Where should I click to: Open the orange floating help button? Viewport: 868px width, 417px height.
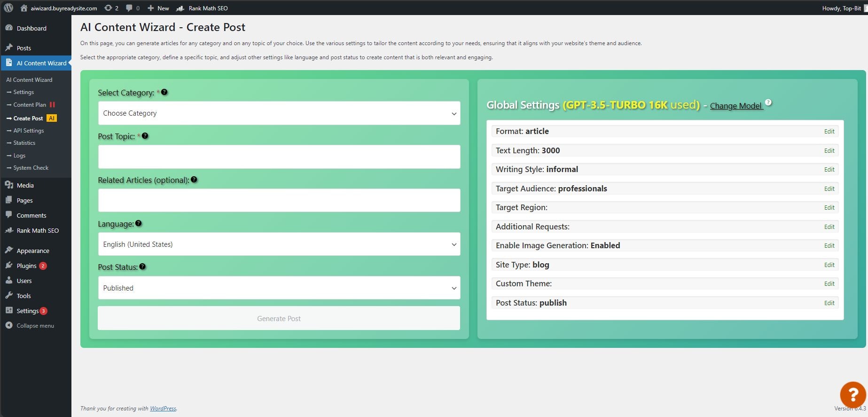point(853,394)
